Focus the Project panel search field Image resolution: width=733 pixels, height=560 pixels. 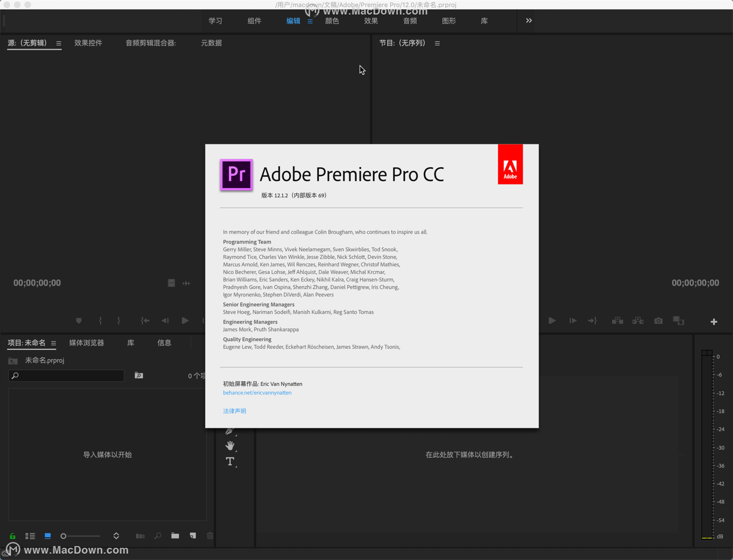66,376
